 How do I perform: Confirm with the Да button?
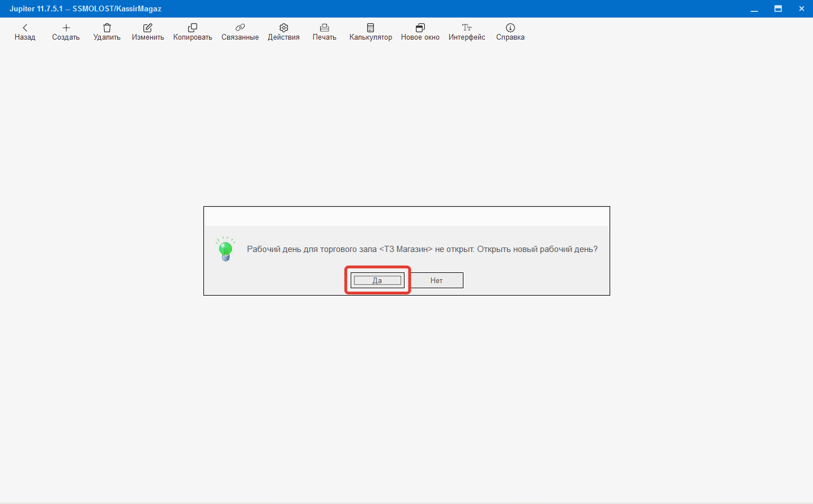pyautogui.click(x=377, y=280)
